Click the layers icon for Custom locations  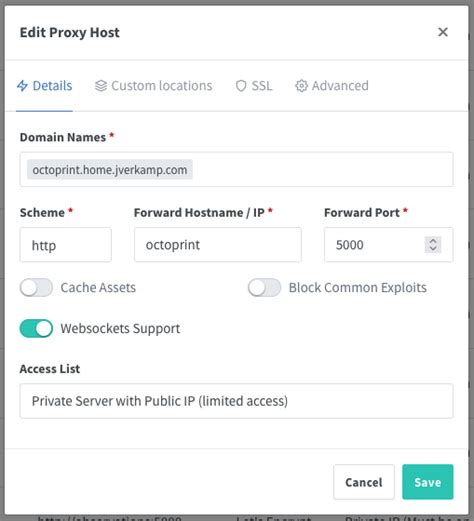pos(101,86)
